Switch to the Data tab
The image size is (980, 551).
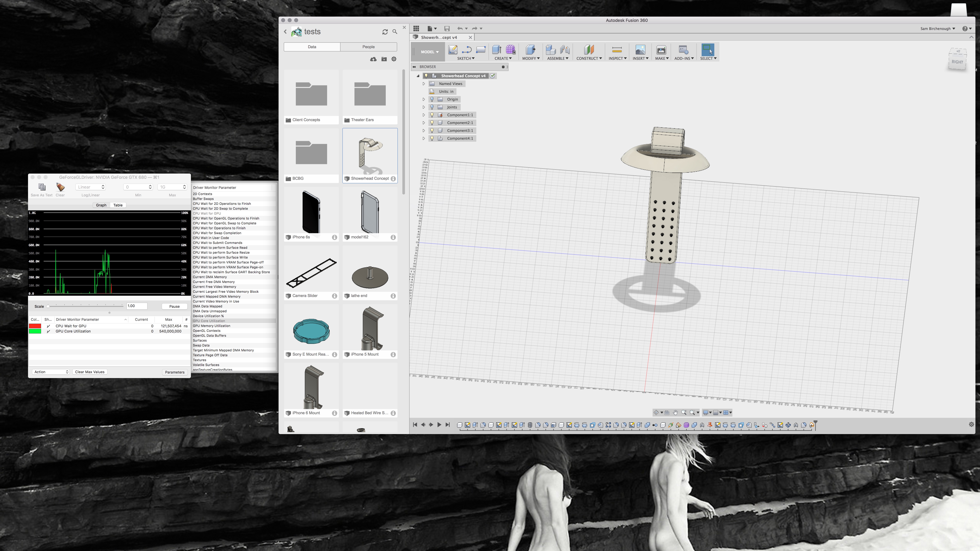click(312, 47)
